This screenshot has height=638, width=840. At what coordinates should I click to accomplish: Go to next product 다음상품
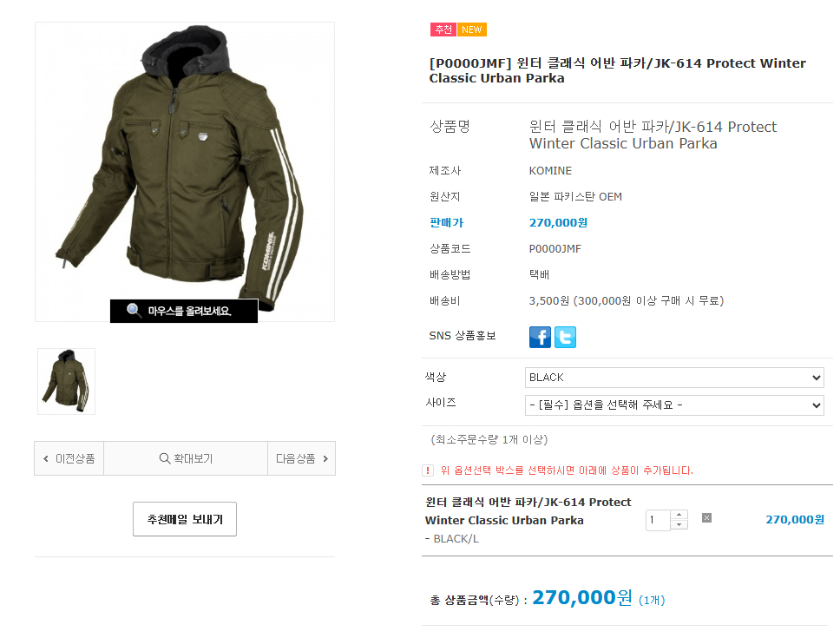tap(301, 458)
